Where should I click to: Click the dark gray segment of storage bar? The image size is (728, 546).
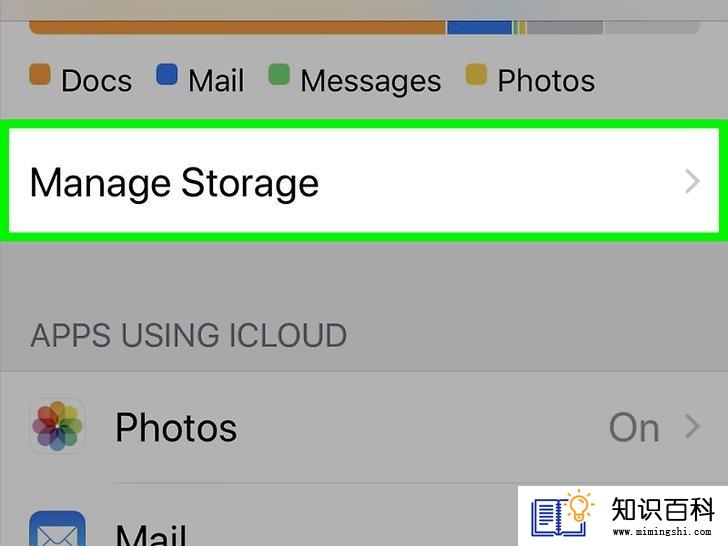click(x=565, y=27)
